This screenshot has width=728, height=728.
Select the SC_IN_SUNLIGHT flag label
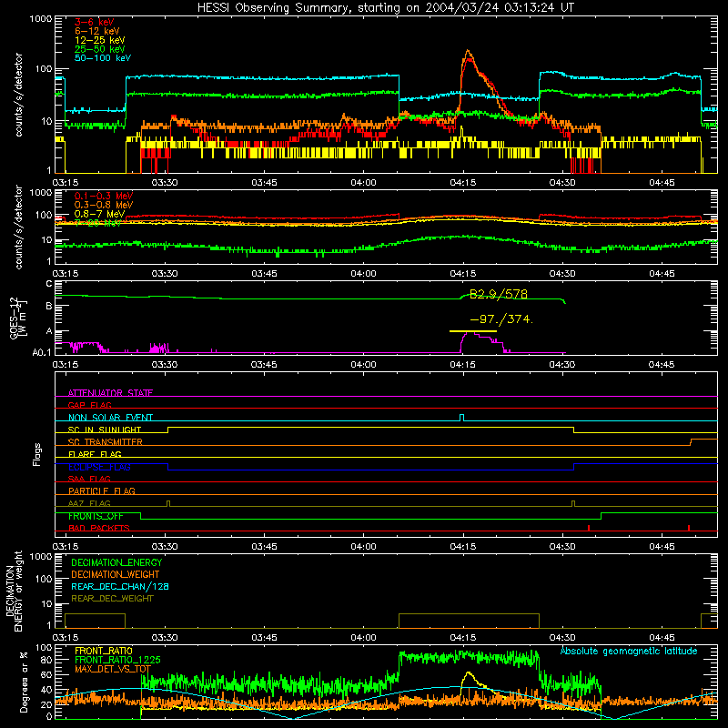click(105, 430)
